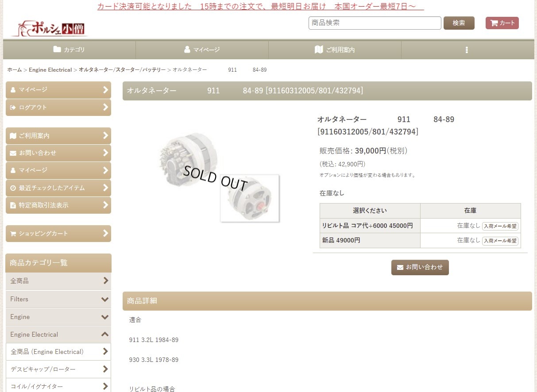Click お問い合わせ envelope item in sidebar
The image size is (537, 392).
58,153
